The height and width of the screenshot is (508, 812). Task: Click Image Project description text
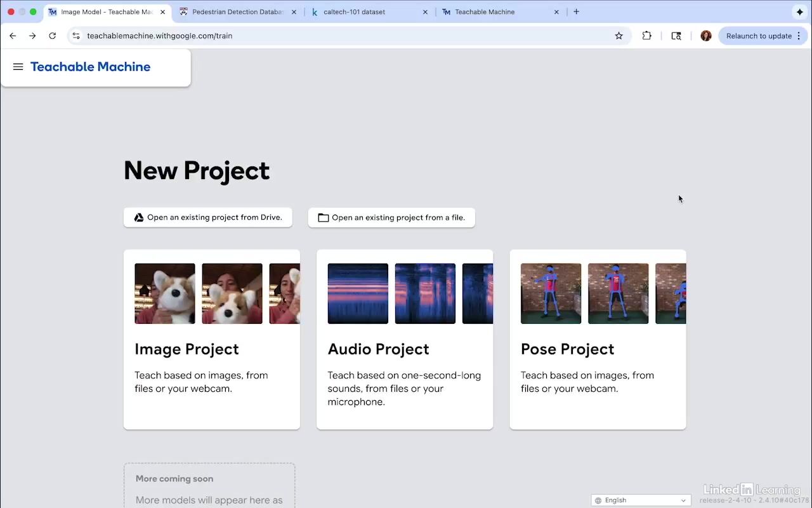coord(201,382)
